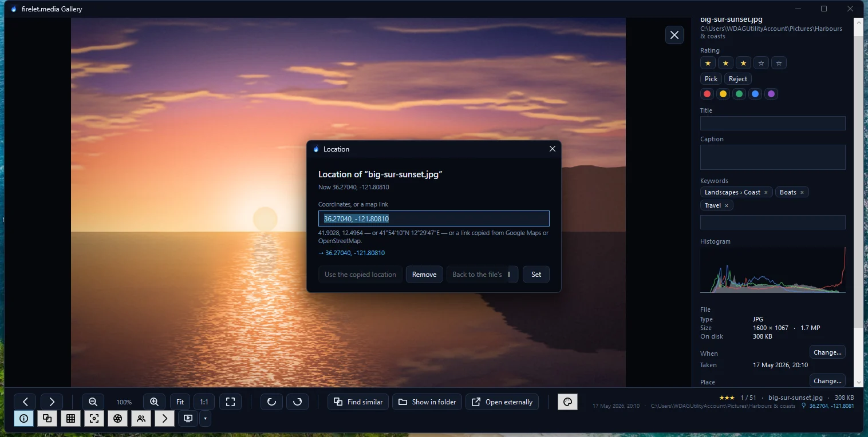Apply the red color label

[x=707, y=94]
